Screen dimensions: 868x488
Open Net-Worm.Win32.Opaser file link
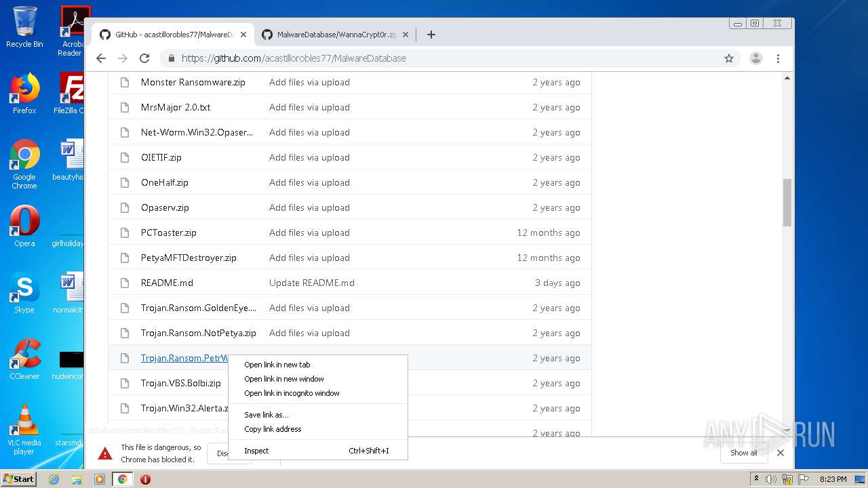pyautogui.click(x=197, y=132)
